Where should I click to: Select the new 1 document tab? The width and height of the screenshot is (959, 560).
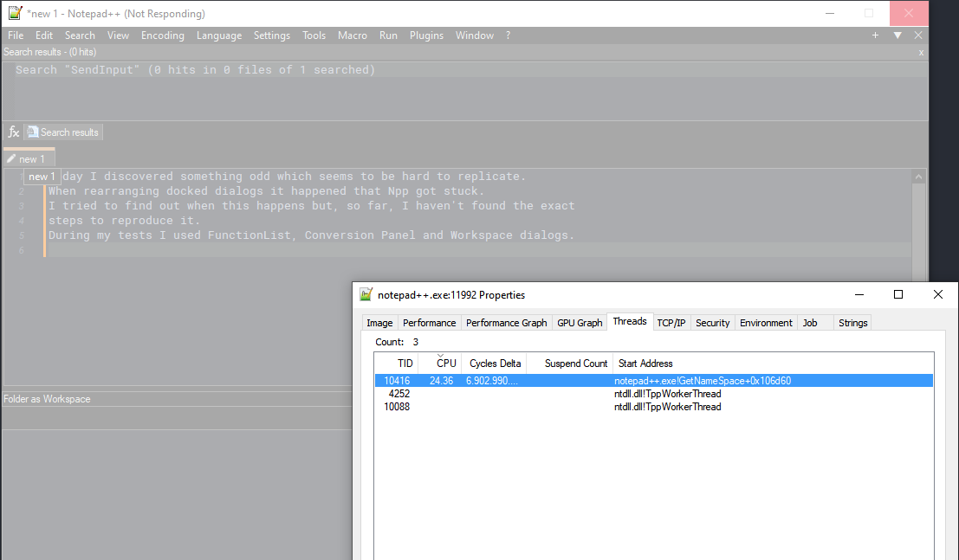[29, 158]
